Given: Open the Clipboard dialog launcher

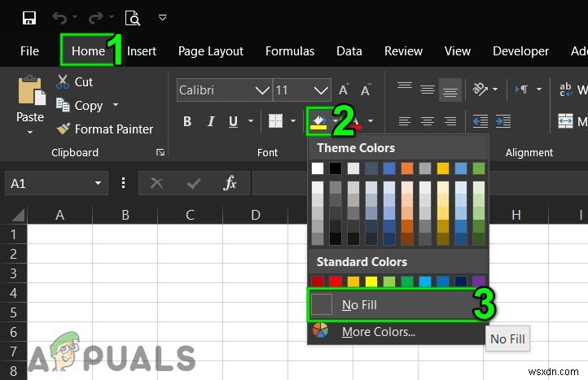Looking at the screenshot, I should click(160, 152).
